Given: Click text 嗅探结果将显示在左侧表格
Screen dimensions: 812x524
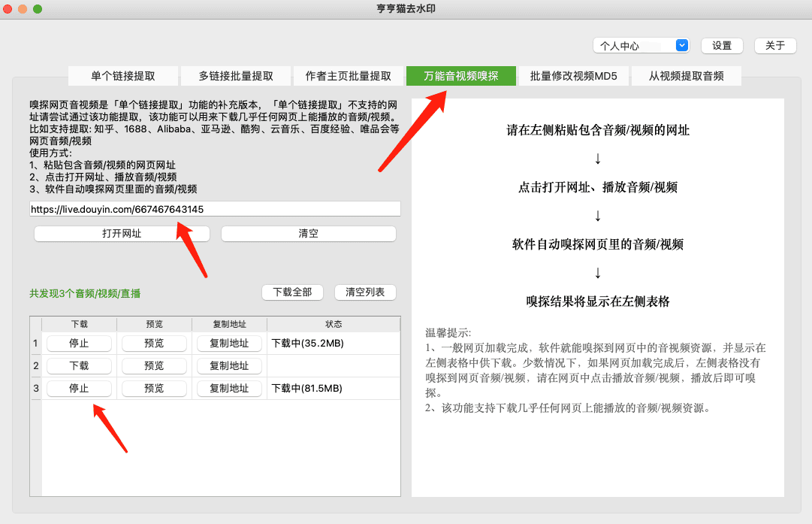Looking at the screenshot, I should point(598,301).
